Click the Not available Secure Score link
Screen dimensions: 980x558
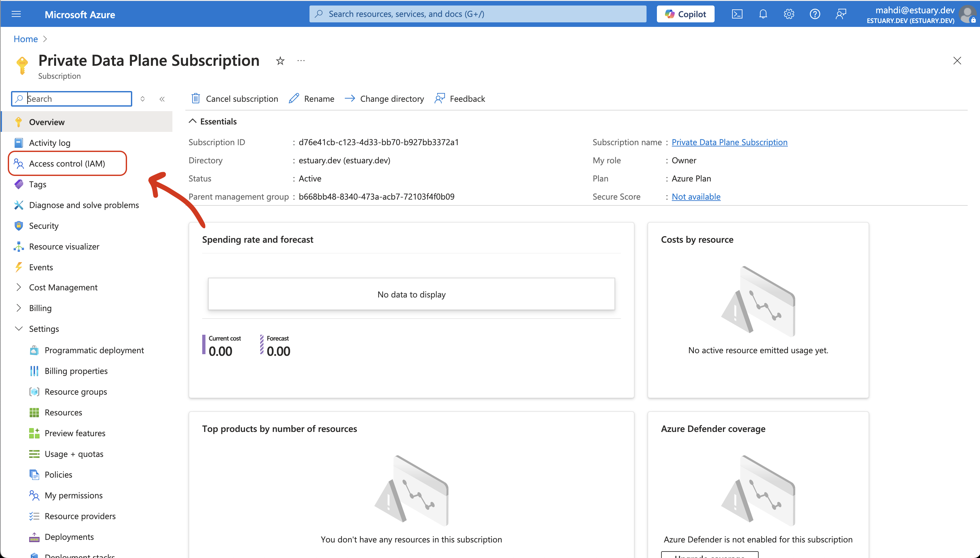click(696, 196)
